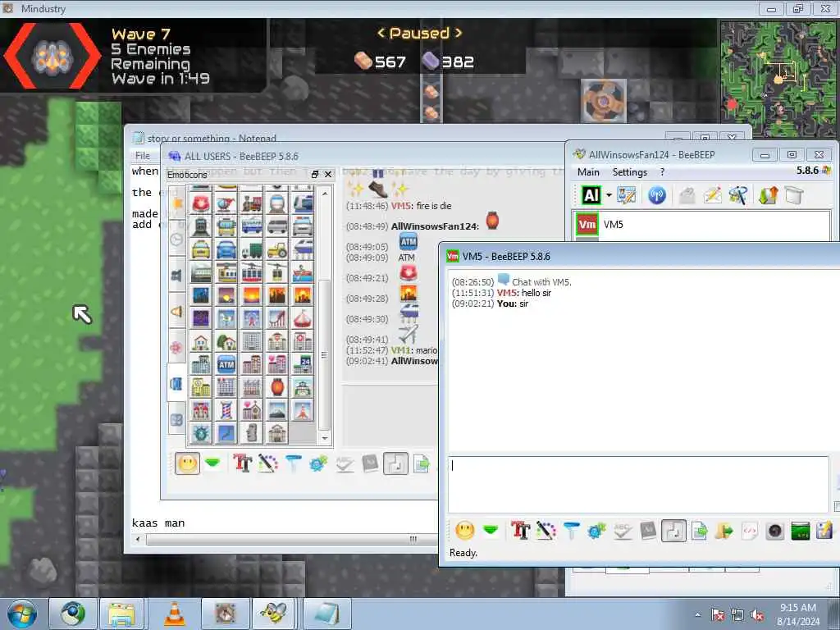Open ? help menu in BeeBEEP
Viewport: 840px width, 630px height.
click(x=662, y=172)
